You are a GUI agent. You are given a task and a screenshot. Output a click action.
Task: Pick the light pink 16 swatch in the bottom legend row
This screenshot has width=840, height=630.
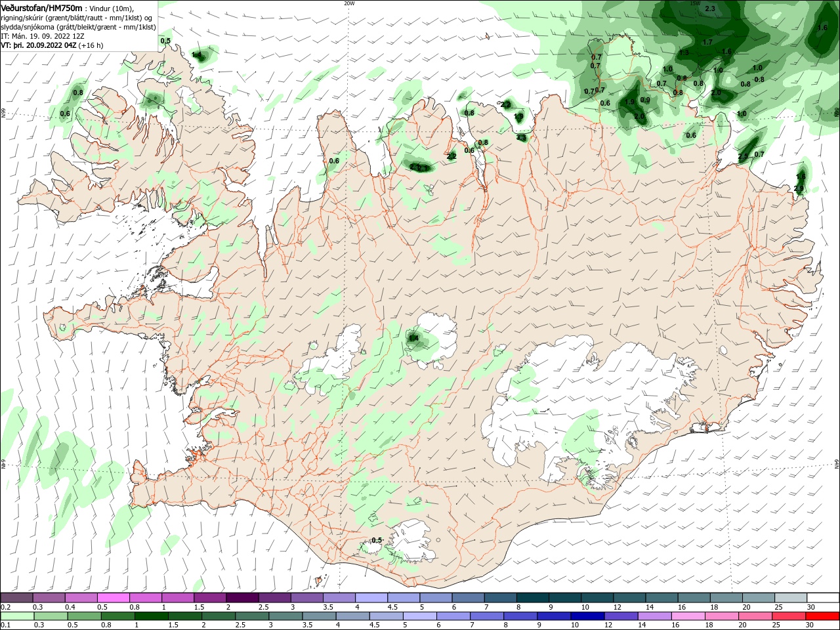(688, 616)
